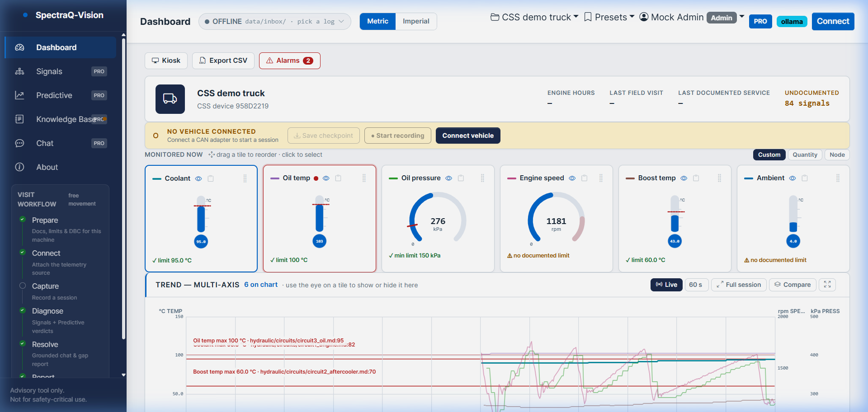The image size is (868, 412).
Task: Click the Signals network icon
Action: [x=19, y=71]
